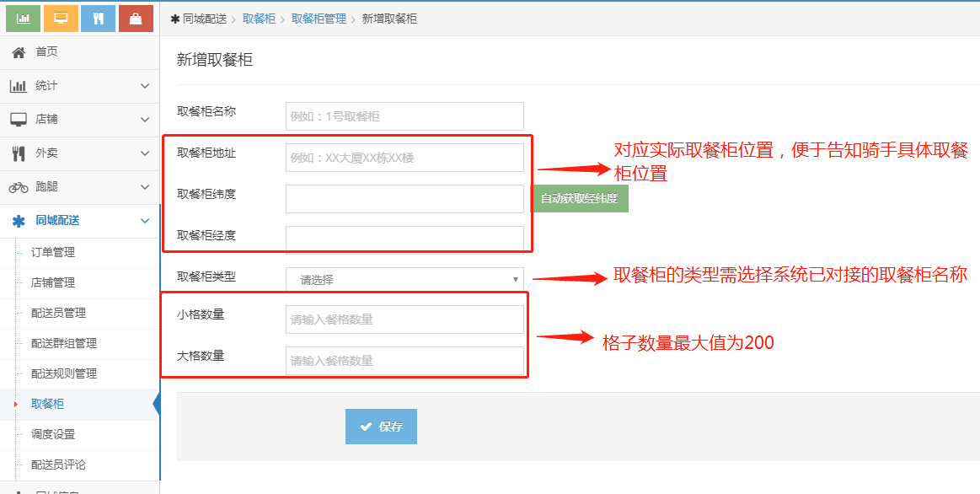Select 配送员管理 in the sidebar
This screenshot has height=494, width=980.
(x=58, y=313)
